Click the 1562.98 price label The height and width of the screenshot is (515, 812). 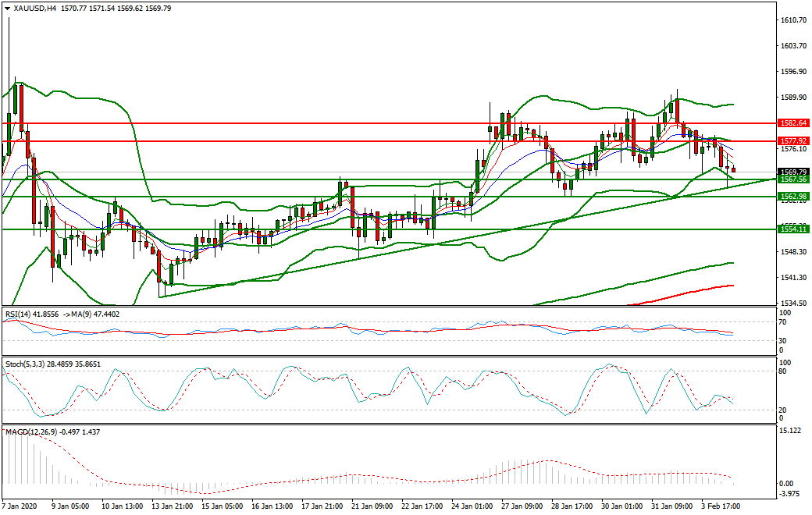coord(793,196)
